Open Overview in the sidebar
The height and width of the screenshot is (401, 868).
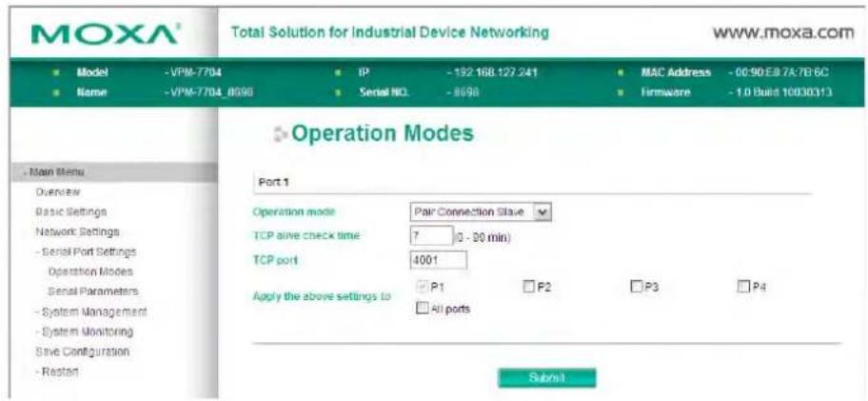pos(59,192)
